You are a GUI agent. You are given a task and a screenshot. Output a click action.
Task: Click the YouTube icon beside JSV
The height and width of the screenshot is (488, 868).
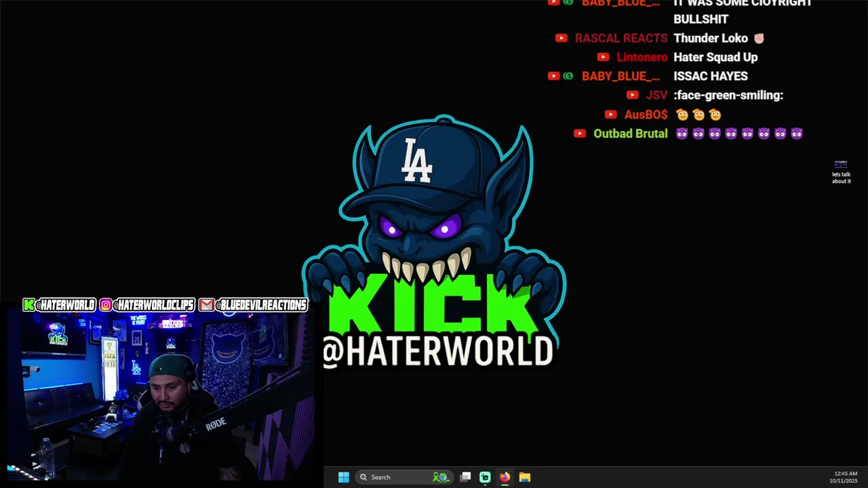coord(632,95)
